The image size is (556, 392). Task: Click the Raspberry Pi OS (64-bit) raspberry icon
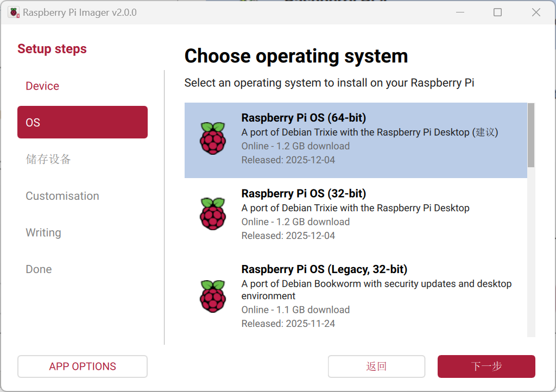(x=213, y=138)
